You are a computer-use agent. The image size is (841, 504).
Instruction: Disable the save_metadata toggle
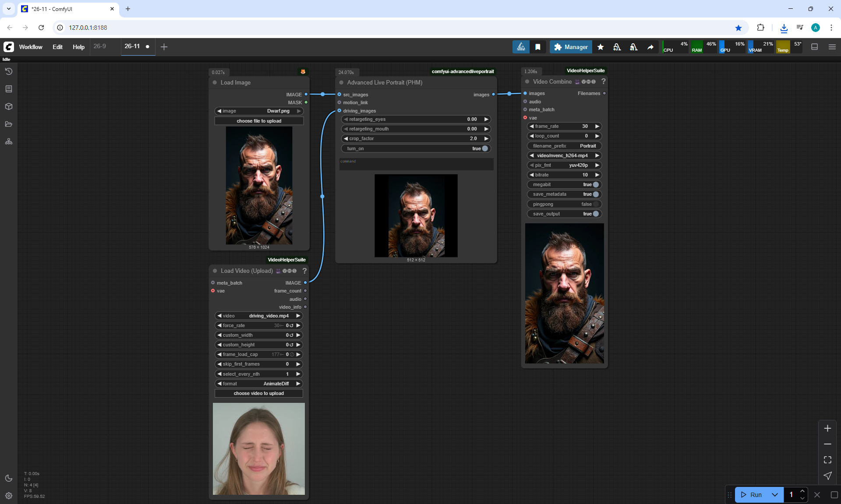[x=595, y=194]
